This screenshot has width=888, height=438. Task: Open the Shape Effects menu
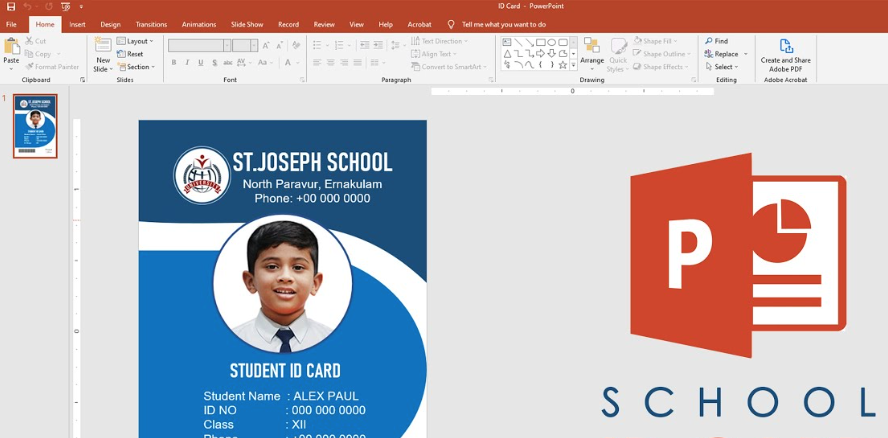pyautogui.click(x=660, y=67)
